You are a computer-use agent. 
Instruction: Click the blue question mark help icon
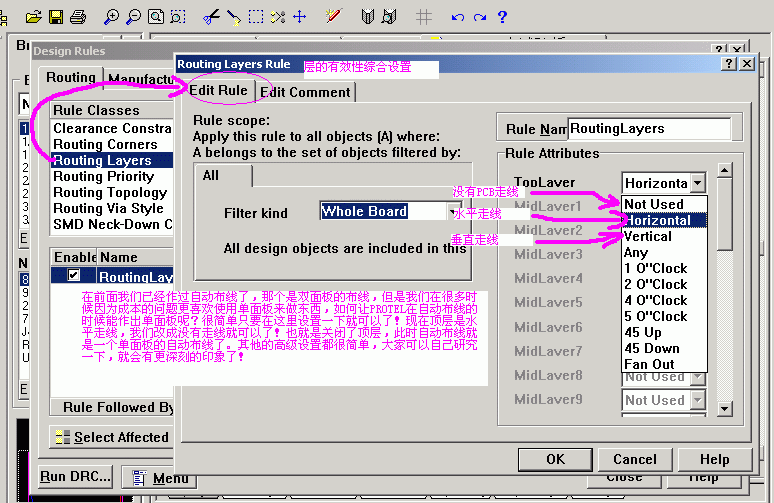tap(502, 17)
